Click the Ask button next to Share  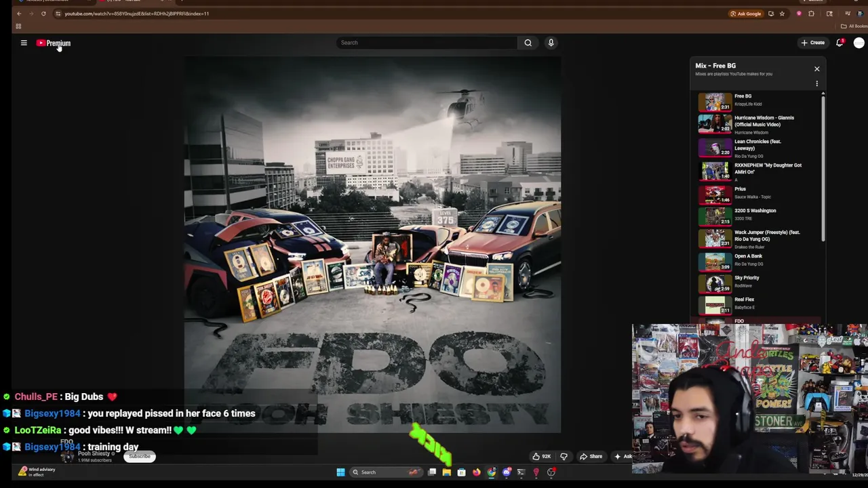pyautogui.click(x=623, y=456)
